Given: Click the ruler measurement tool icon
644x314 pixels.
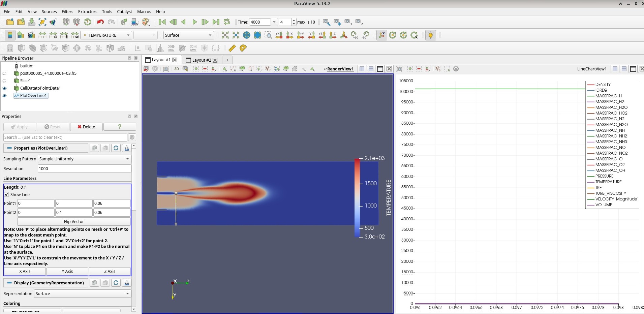Looking at the screenshot, I should 232,48.
